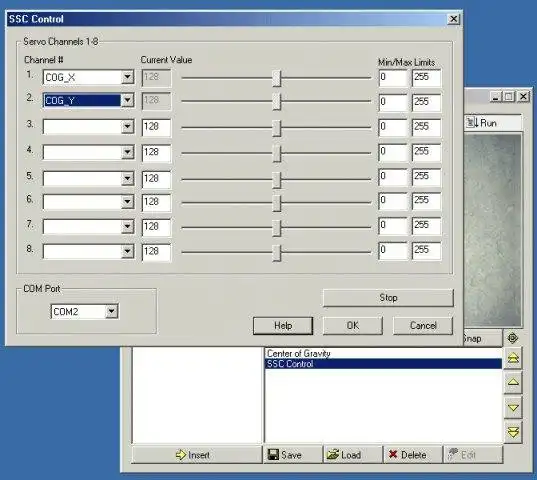Click channel 8 maximum limit field
This screenshot has height=480, width=537.
pos(426,251)
